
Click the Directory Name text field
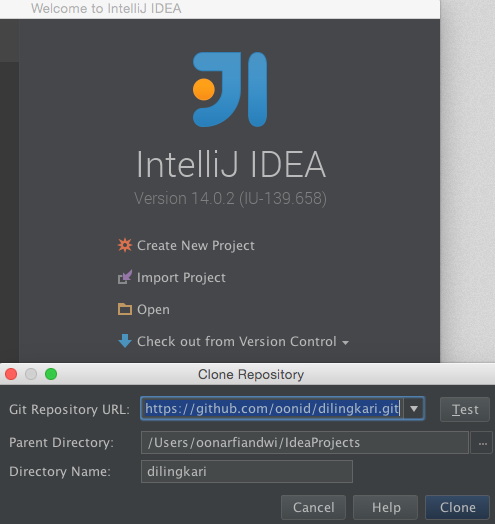[247, 472]
